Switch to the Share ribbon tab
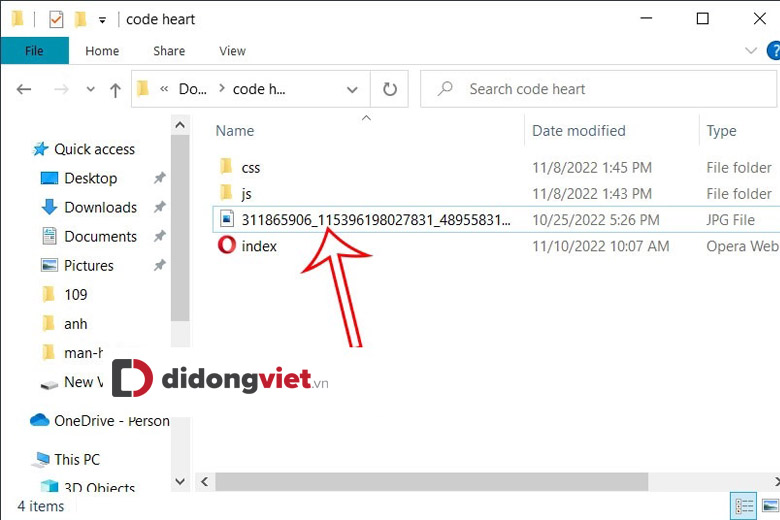The width and height of the screenshot is (780, 520). coord(169,51)
